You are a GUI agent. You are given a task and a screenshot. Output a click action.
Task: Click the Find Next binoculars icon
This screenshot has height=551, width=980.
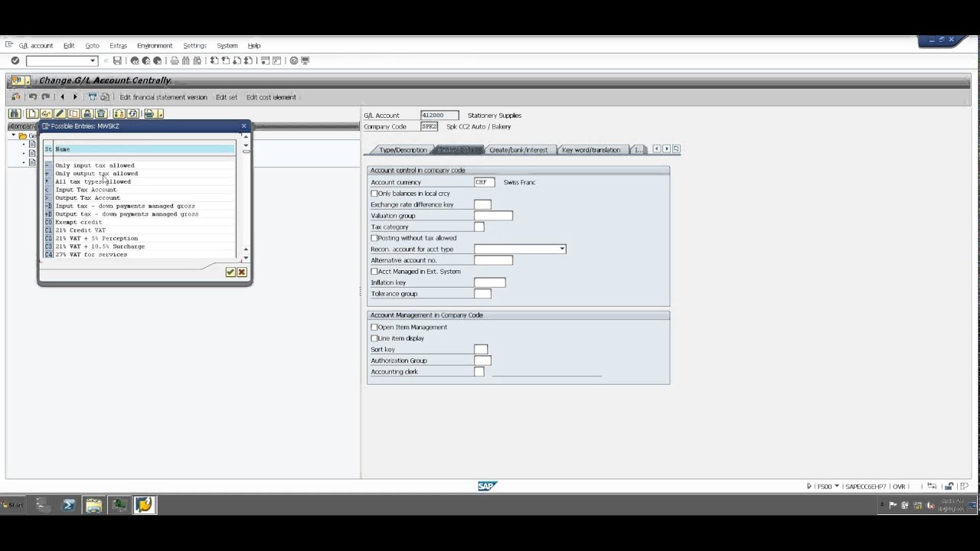198,60
